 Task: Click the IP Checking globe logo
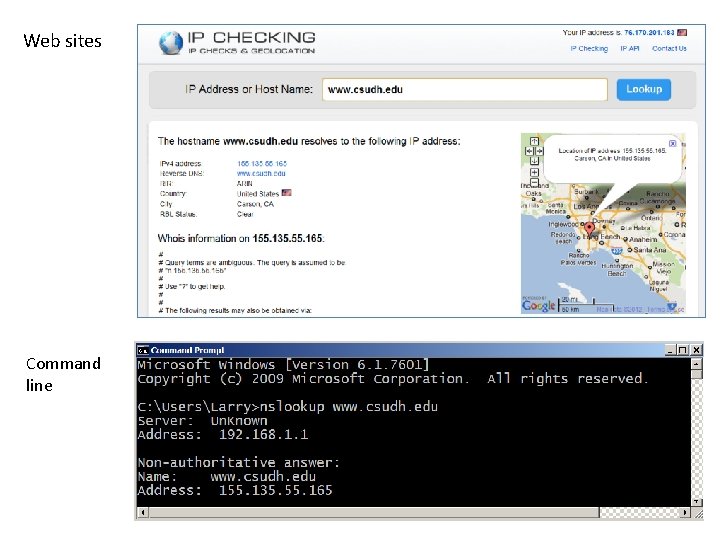[171, 43]
